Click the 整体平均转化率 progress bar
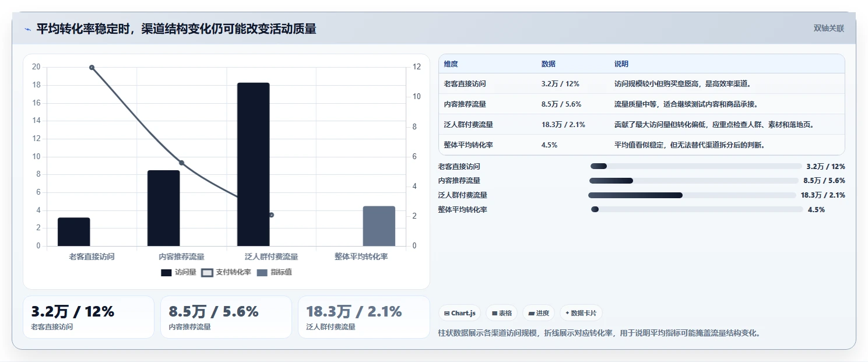 [697, 209]
